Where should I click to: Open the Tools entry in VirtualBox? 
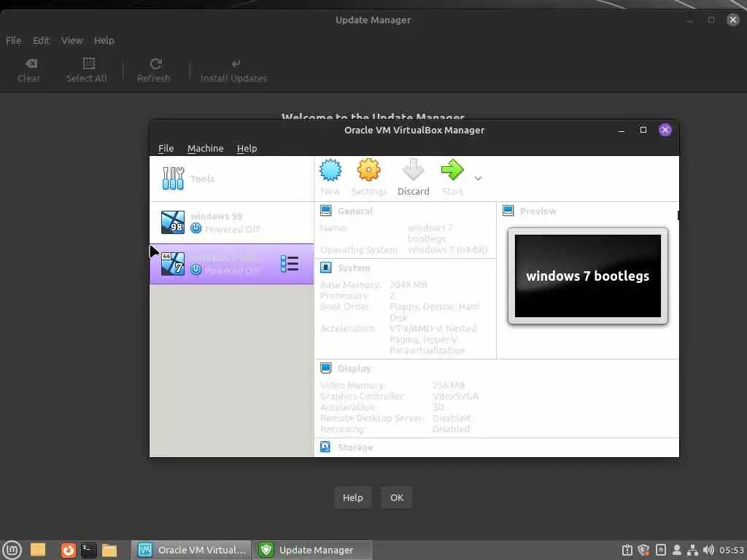click(231, 179)
